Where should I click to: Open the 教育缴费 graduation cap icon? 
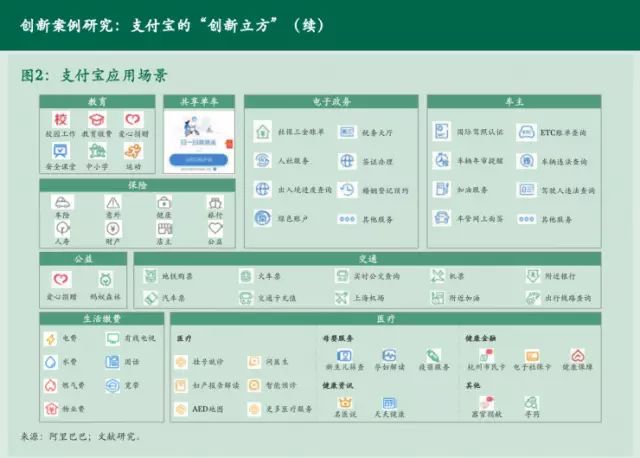(x=97, y=120)
